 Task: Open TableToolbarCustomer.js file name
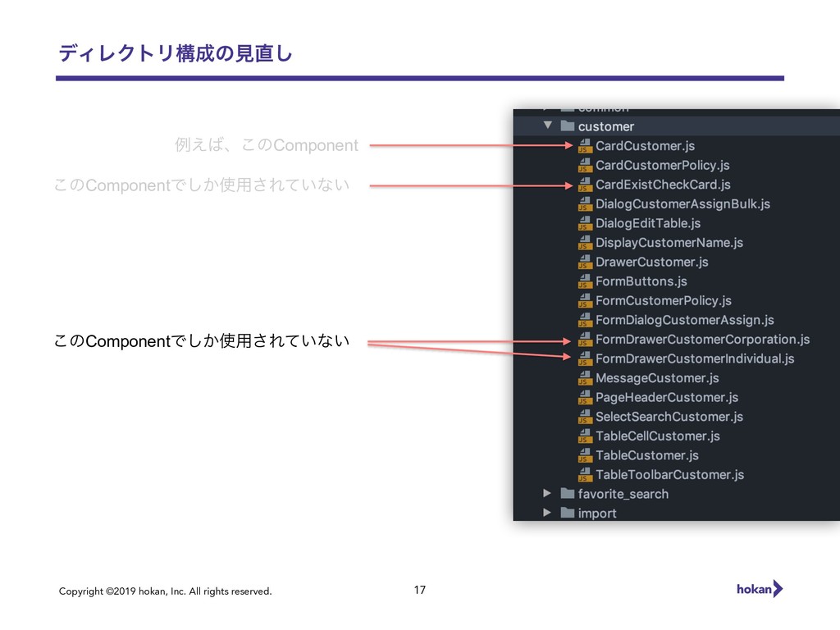pyautogui.click(x=670, y=474)
